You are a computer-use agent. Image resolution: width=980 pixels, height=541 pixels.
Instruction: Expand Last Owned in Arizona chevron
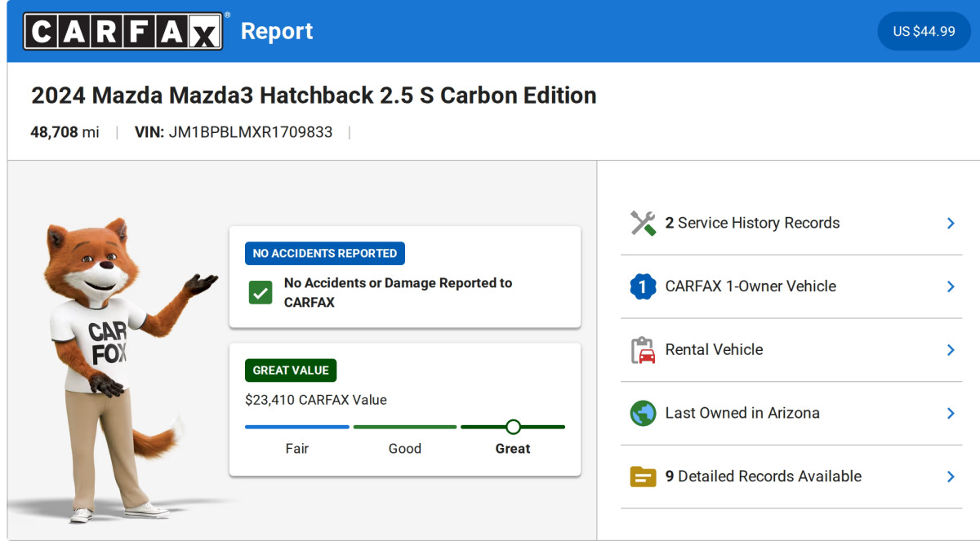pos(951,413)
